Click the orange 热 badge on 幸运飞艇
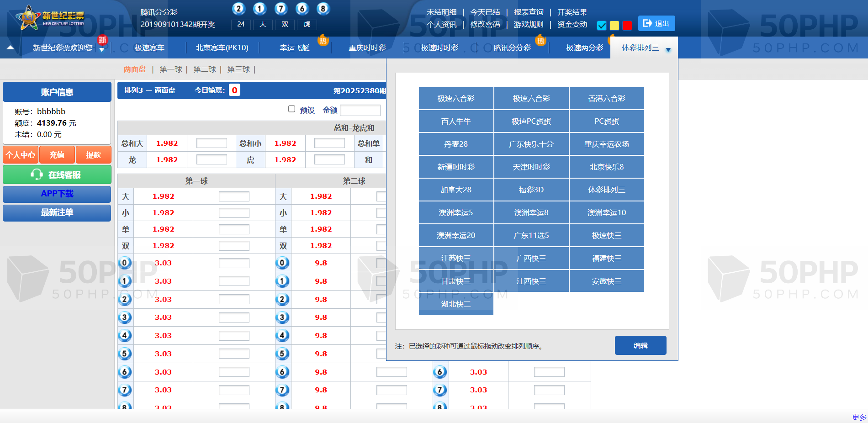868x423 pixels. click(x=323, y=41)
